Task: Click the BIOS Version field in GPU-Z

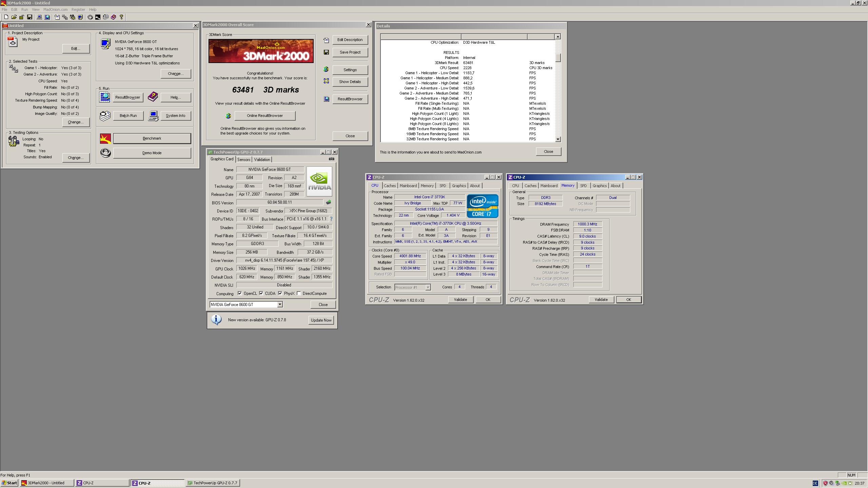Action: tap(279, 202)
